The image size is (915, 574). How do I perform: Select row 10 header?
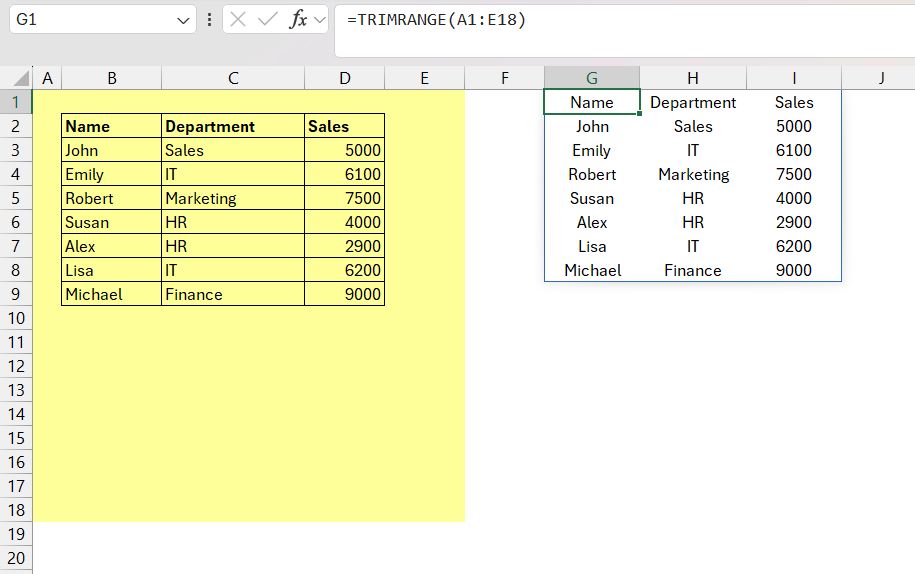(16, 318)
